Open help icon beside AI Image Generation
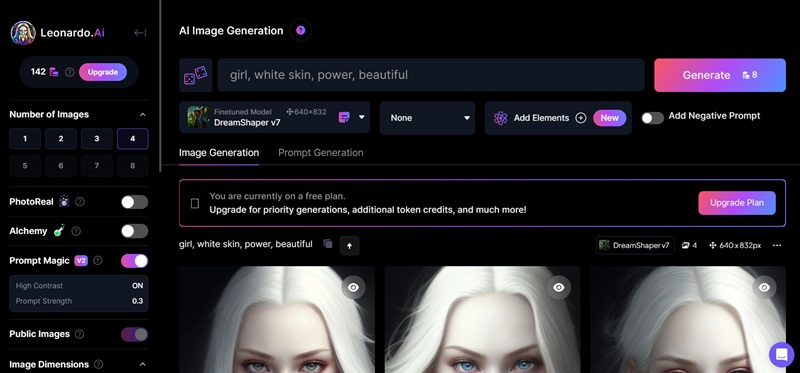 pos(301,31)
